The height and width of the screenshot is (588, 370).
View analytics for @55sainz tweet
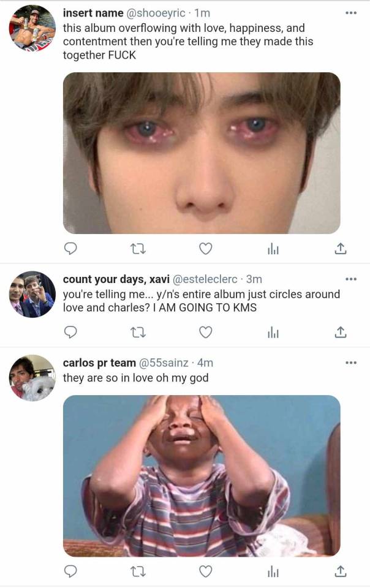click(x=273, y=571)
